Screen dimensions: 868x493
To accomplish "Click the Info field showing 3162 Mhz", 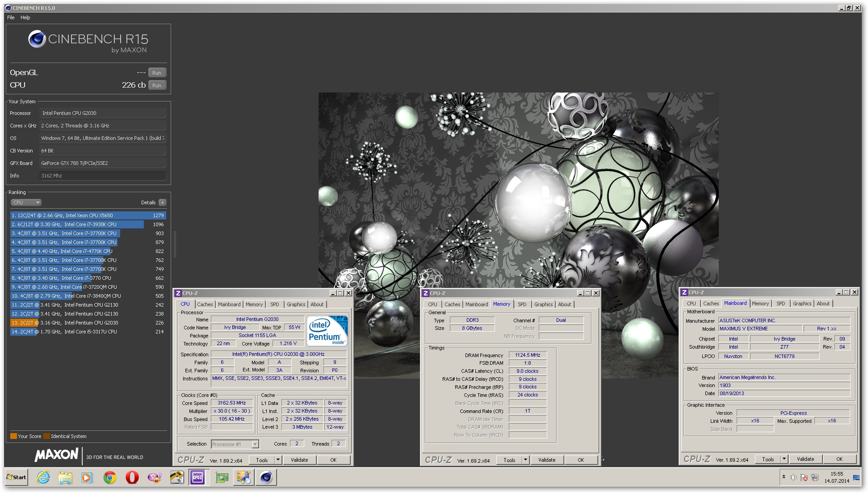I will 103,176.
